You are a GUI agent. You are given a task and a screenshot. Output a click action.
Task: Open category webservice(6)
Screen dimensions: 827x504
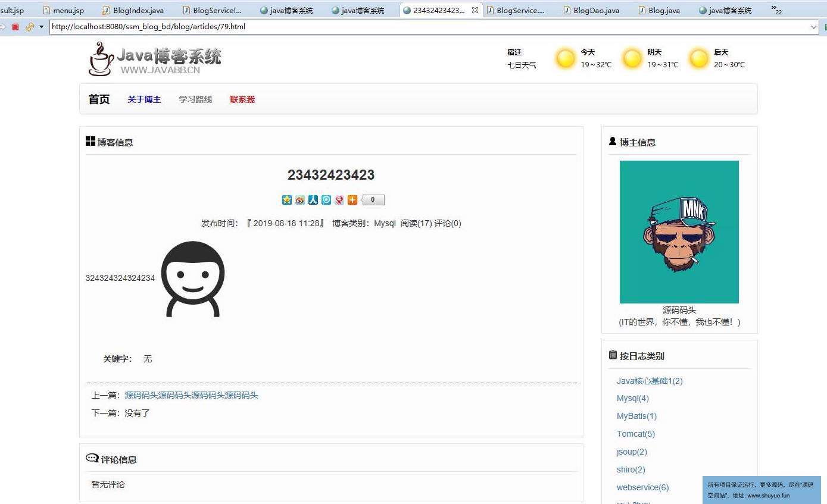(643, 488)
